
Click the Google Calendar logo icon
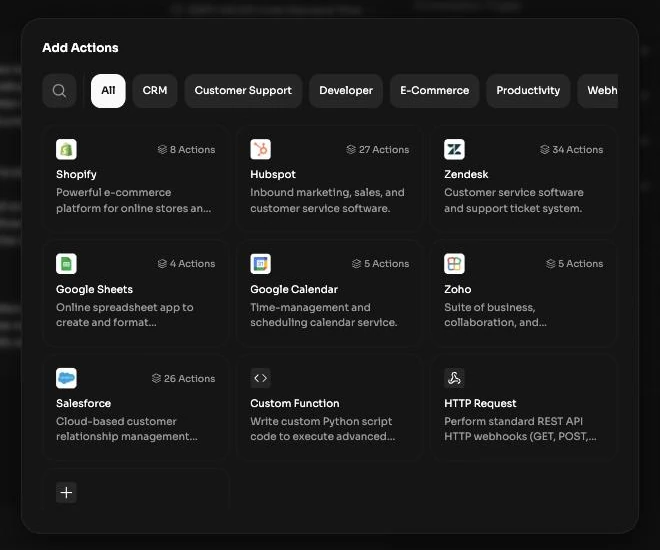pyautogui.click(x=261, y=264)
